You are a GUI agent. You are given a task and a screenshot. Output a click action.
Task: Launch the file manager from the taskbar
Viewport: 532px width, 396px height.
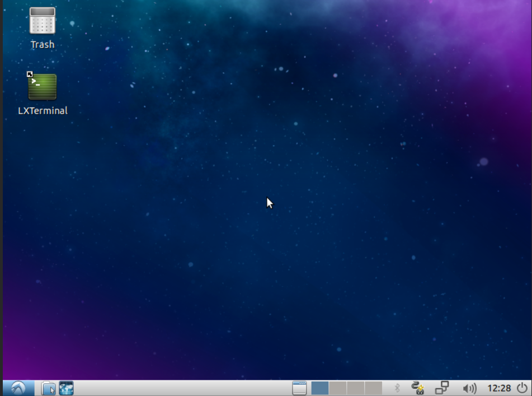point(49,388)
